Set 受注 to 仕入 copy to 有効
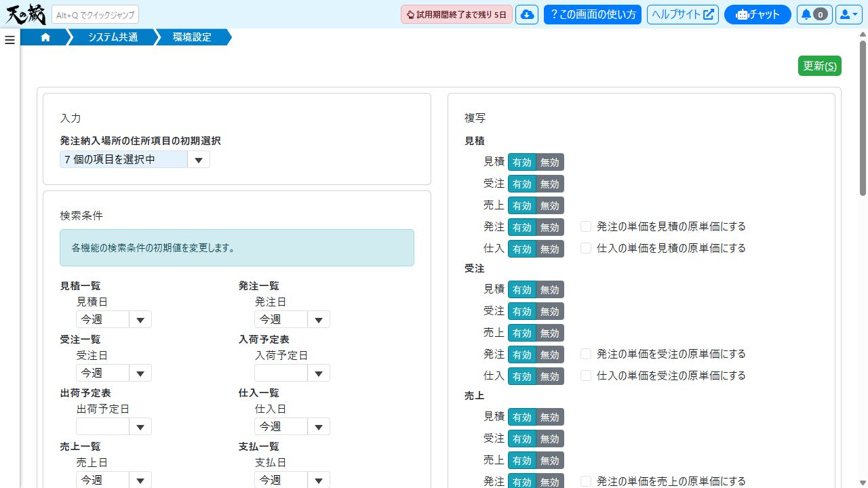Screen dimensions: 868x488 (x=522, y=376)
